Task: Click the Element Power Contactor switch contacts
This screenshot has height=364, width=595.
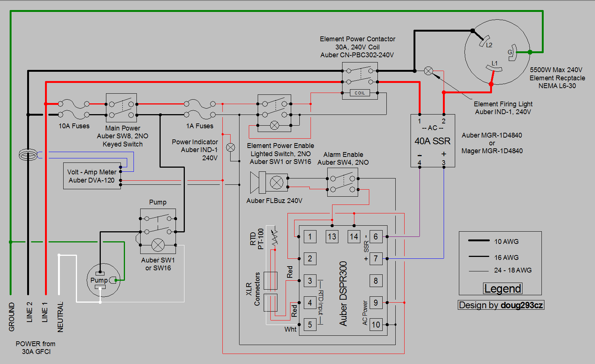Action: (360, 76)
